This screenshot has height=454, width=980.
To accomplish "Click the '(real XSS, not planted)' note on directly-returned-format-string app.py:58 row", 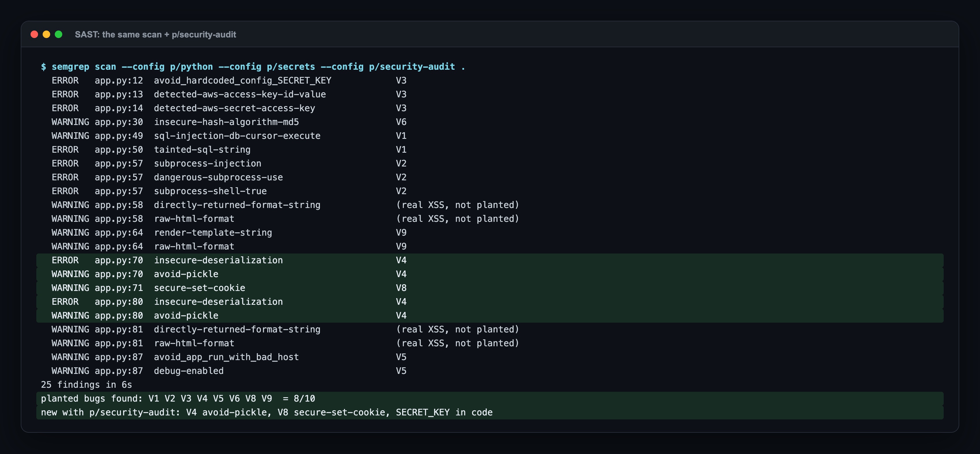I will [x=458, y=205].
